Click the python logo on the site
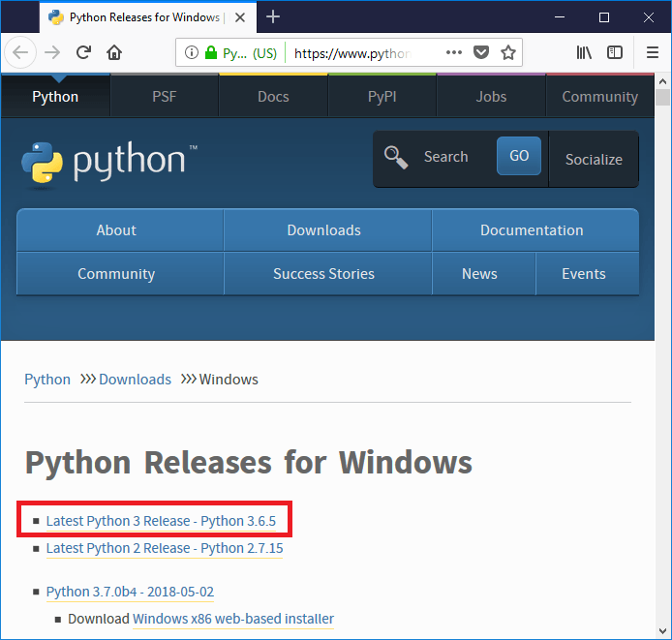 108,163
